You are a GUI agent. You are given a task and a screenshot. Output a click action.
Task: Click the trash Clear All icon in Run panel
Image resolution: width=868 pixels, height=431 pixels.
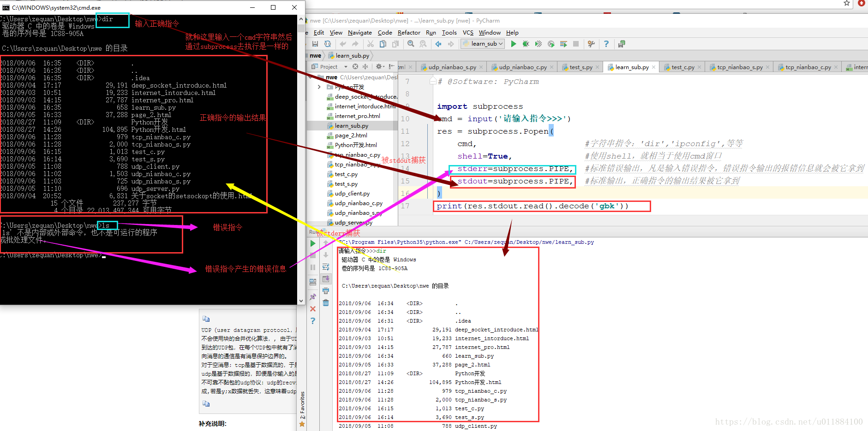(x=326, y=303)
